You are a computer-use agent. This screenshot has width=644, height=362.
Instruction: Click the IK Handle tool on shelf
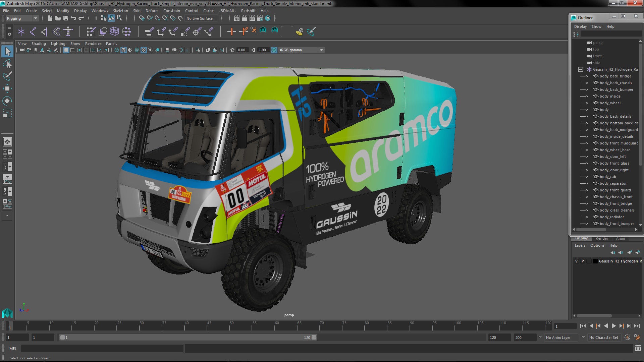point(45,32)
